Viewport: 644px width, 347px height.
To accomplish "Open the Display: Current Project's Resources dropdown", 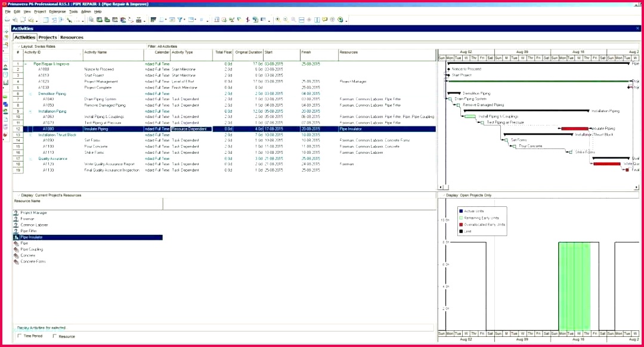I will point(49,195).
